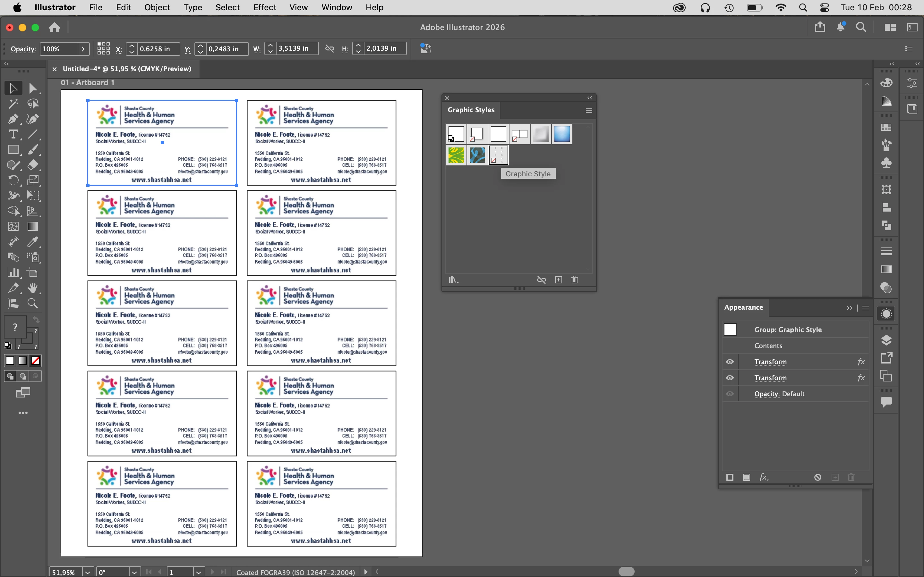Image resolution: width=924 pixels, height=577 pixels.
Task: Select the Pen tool
Action: point(13,119)
